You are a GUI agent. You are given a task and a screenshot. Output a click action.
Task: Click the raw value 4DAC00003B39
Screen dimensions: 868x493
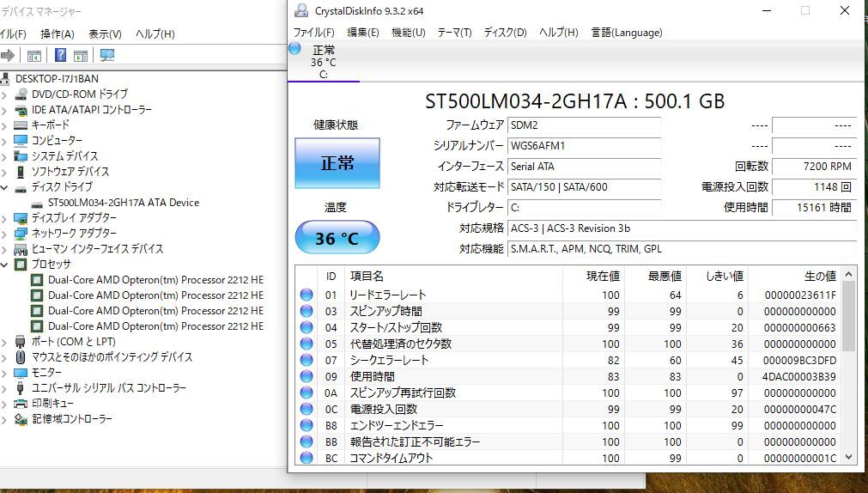[799, 377]
